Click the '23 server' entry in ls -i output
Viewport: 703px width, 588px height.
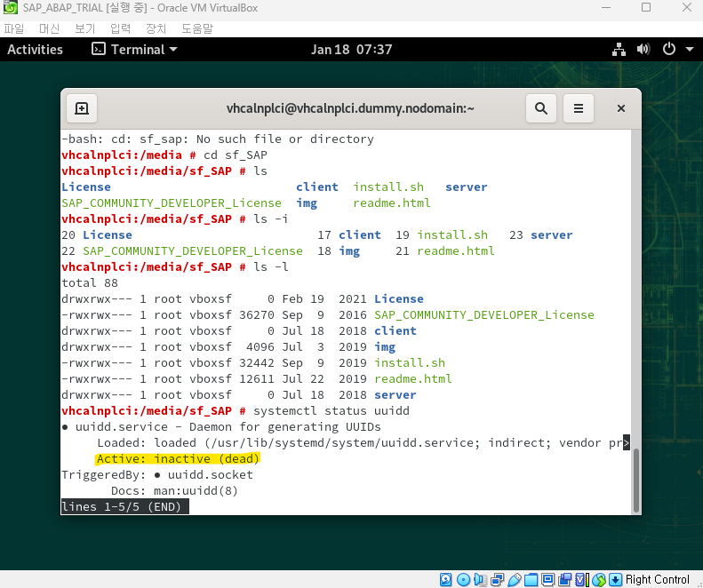(541, 235)
